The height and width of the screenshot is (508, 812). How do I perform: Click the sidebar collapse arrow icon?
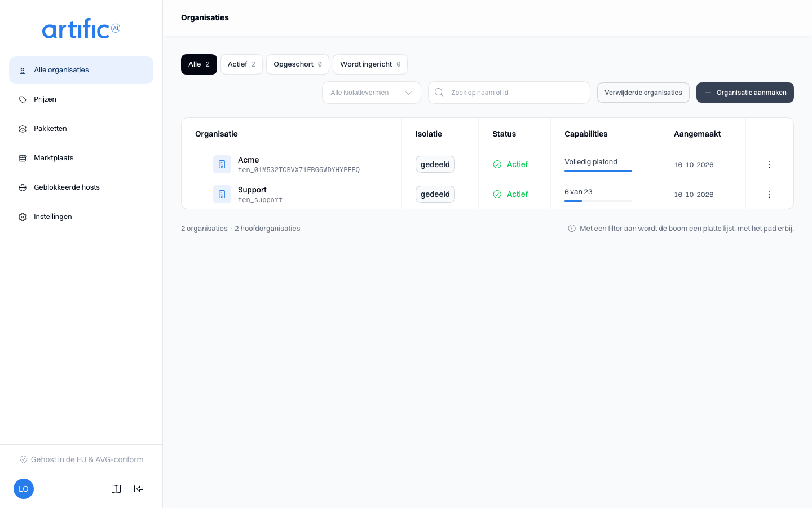(139, 489)
